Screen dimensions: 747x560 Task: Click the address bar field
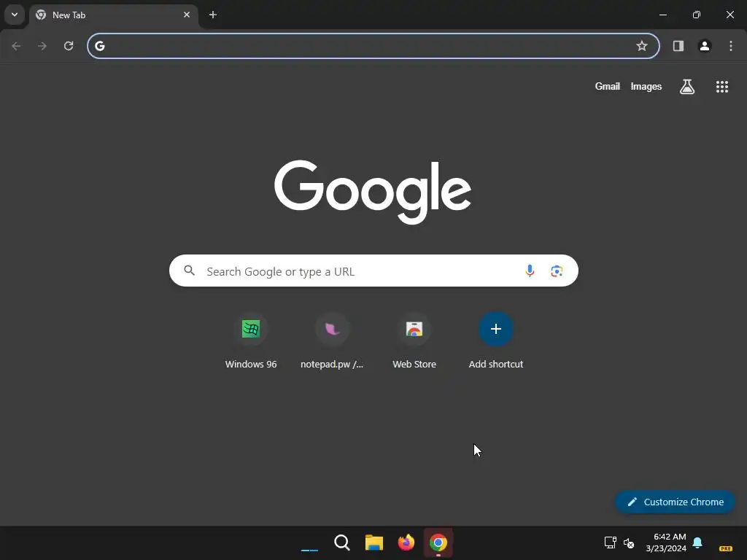coord(373,46)
